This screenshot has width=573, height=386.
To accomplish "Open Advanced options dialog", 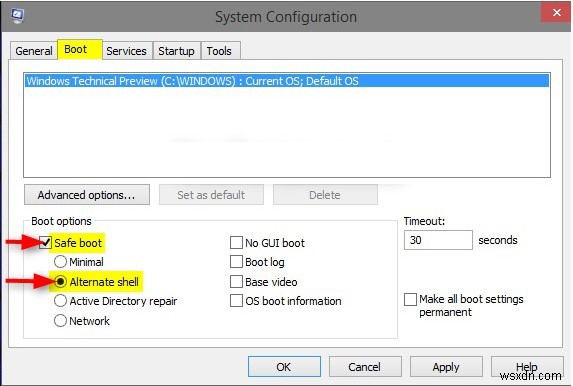I will [87, 195].
